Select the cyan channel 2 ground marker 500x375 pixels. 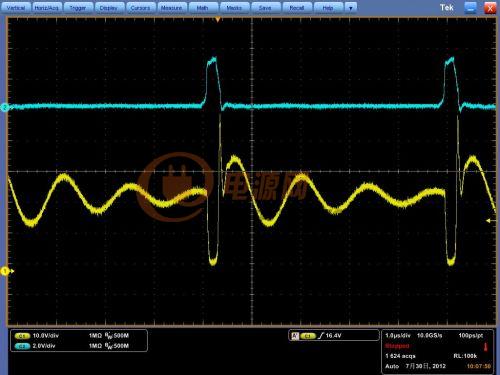(x=4, y=107)
